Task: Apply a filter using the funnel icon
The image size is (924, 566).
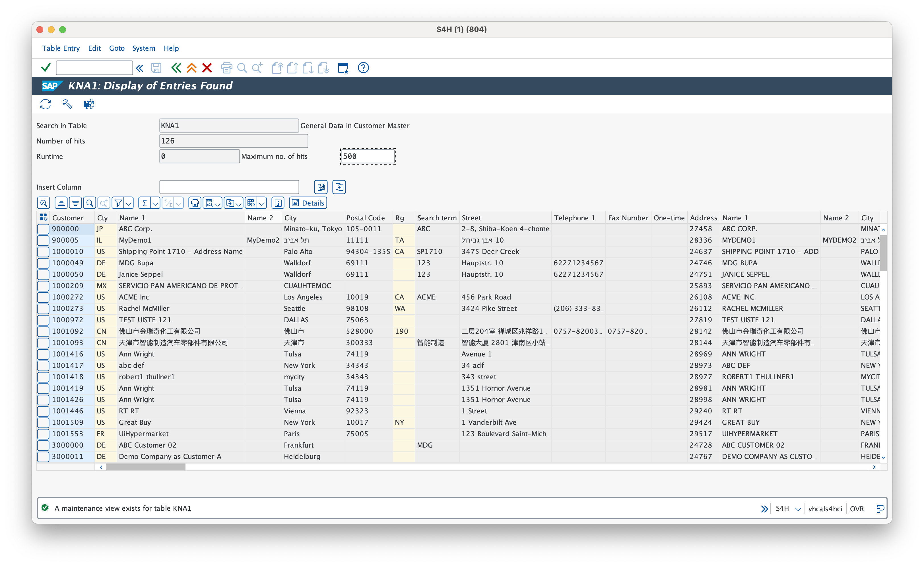Action: (119, 203)
